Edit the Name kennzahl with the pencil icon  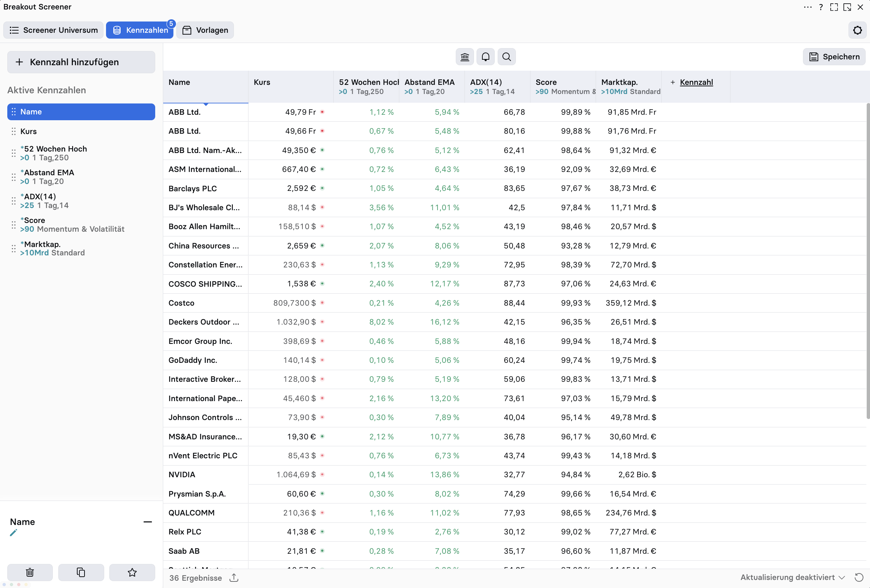(x=13, y=533)
